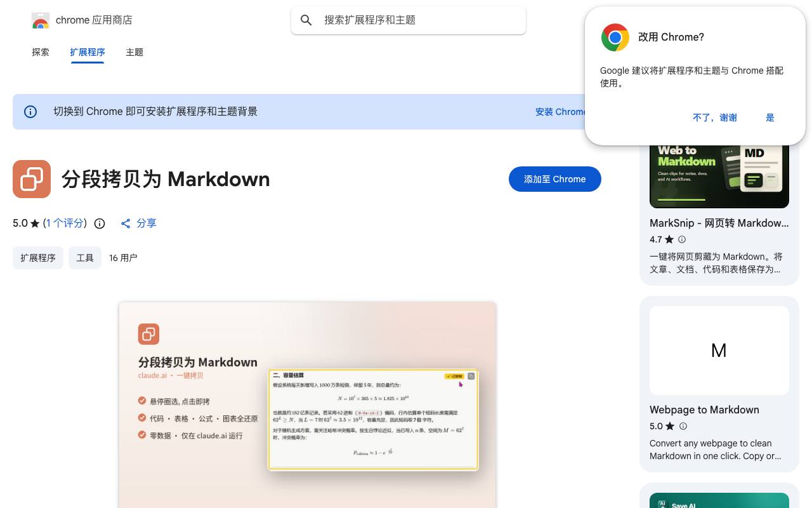Click the Webpage to Markdown title
812x508 pixels.
coord(704,410)
